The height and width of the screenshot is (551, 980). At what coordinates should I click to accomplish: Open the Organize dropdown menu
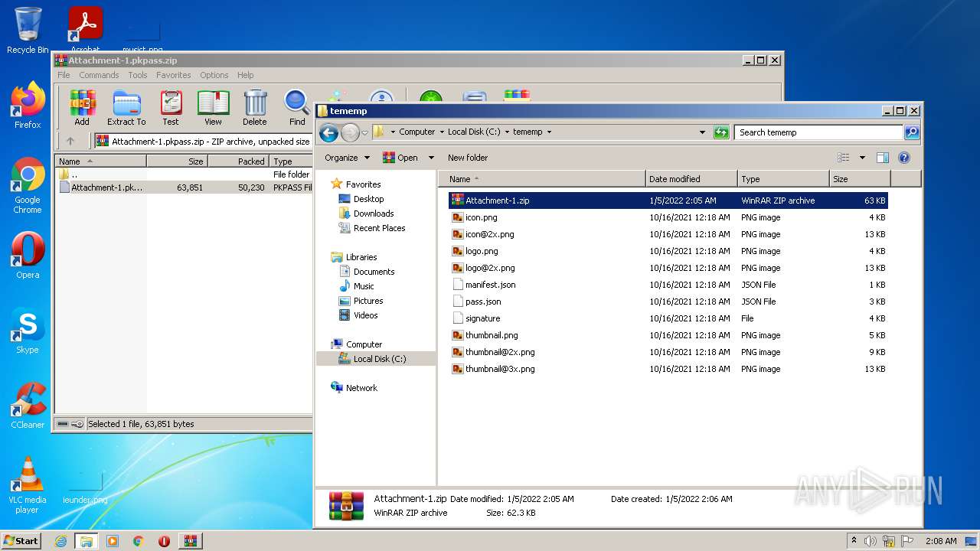click(347, 158)
